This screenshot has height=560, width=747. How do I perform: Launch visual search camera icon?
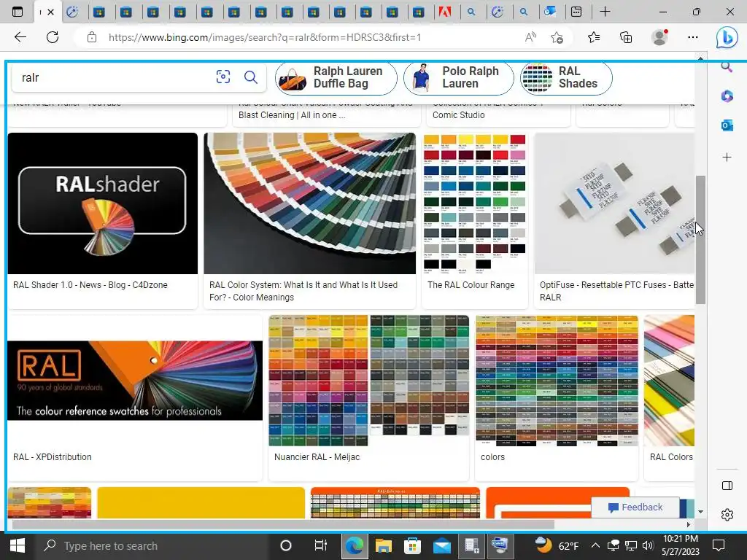click(223, 77)
